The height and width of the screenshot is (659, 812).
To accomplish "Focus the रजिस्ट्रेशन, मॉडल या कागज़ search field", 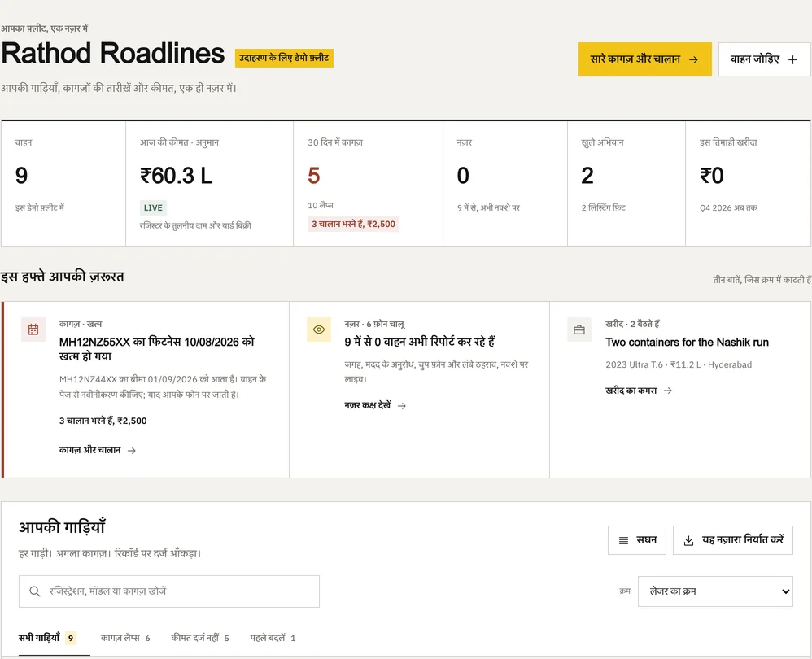I will (x=168, y=591).
